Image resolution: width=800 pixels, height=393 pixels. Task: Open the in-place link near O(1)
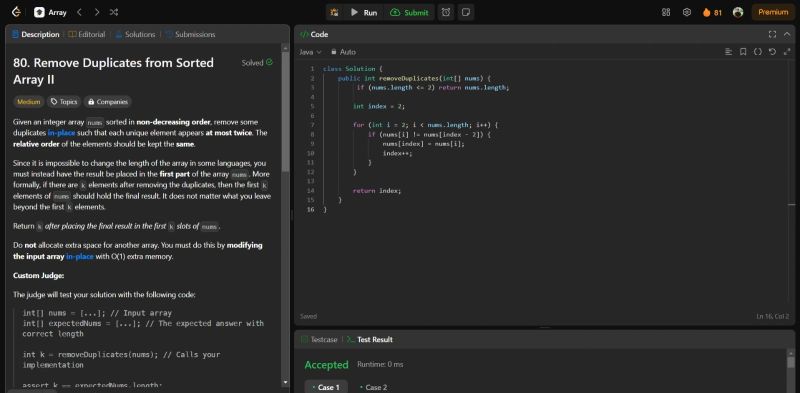pos(80,256)
